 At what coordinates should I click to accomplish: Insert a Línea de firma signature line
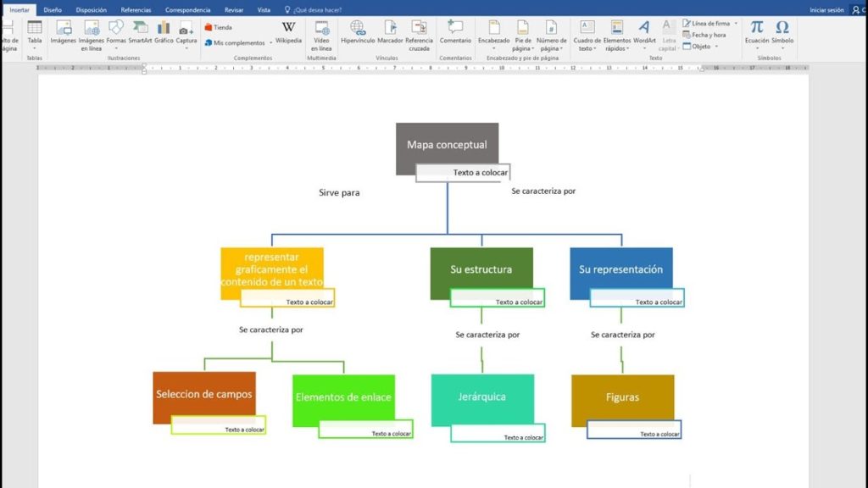pyautogui.click(x=708, y=24)
